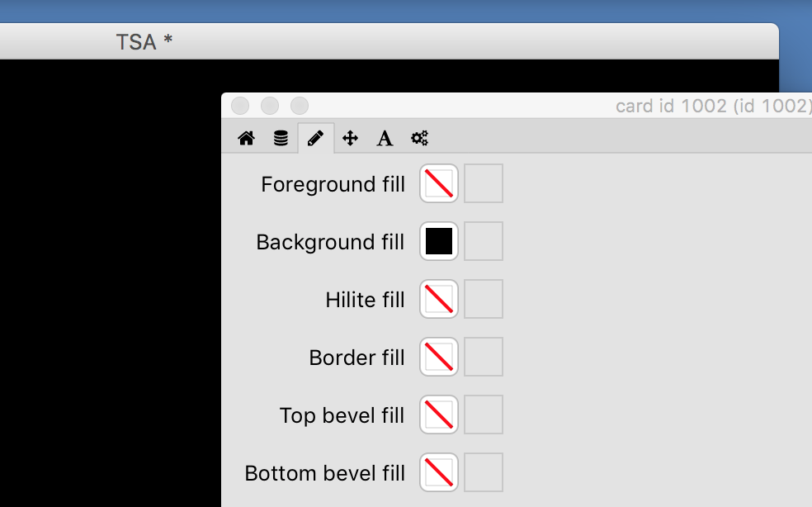Click the black Background fill swatch
The height and width of the screenshot is (507, 812).
(x=439, y=241)
